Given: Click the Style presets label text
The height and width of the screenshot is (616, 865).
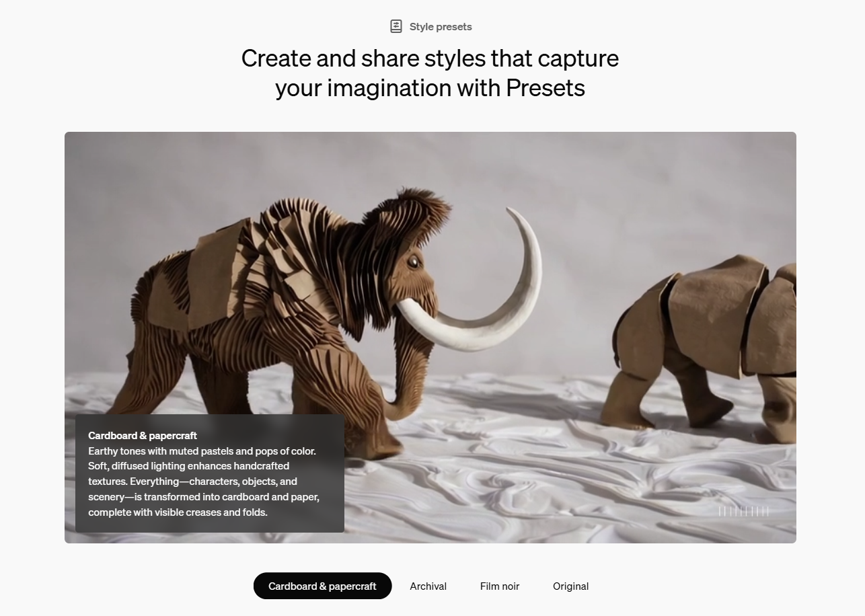Looking at the screenshot, I should click(441, 27).
